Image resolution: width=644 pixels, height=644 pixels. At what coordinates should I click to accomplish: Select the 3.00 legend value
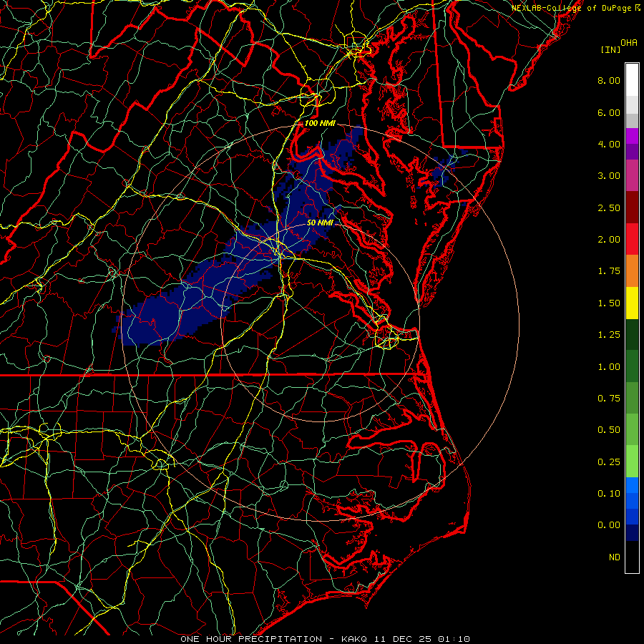pos(609,176)
